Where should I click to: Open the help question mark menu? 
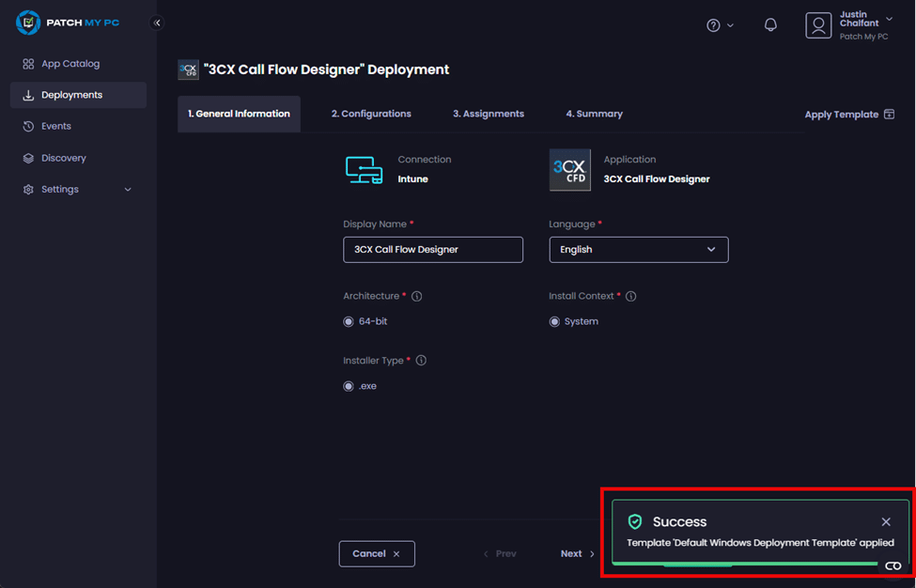click(714, 25)
